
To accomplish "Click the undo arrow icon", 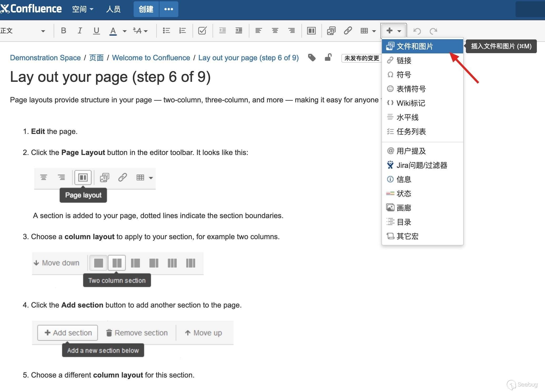I will (x=417, y=31).
